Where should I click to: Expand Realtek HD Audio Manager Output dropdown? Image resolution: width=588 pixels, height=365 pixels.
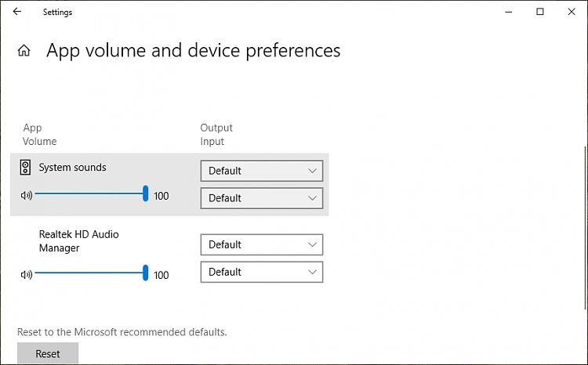[x=262, y=244]
